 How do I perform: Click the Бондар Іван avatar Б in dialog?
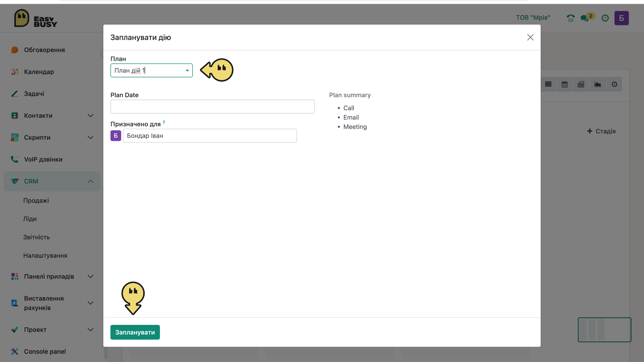[x=116, y=136]
